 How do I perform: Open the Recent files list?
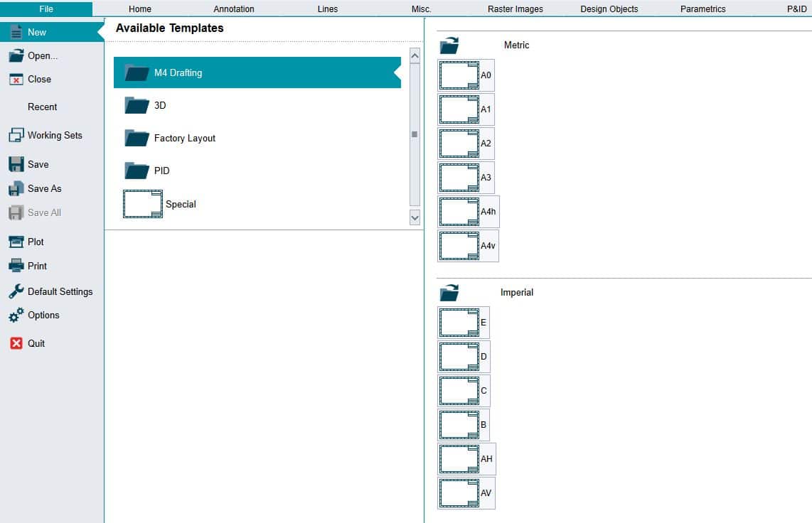(43, 107)
